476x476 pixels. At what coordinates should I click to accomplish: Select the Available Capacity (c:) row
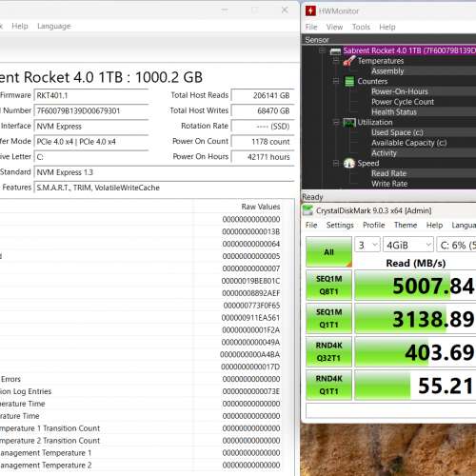point(423,143)
